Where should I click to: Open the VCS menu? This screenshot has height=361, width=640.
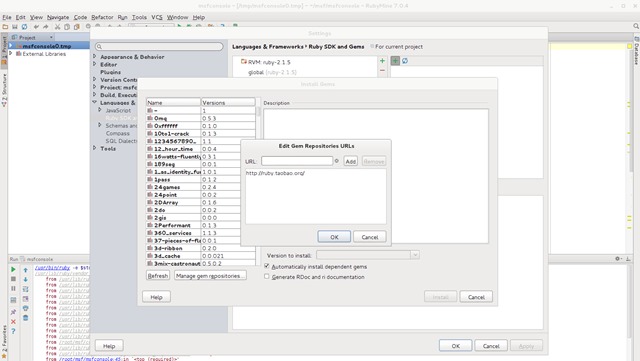[157, 17]
